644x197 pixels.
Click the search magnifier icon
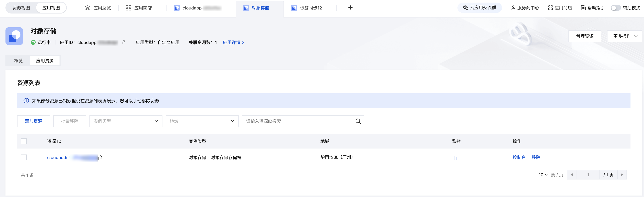[x=358, y=121]
